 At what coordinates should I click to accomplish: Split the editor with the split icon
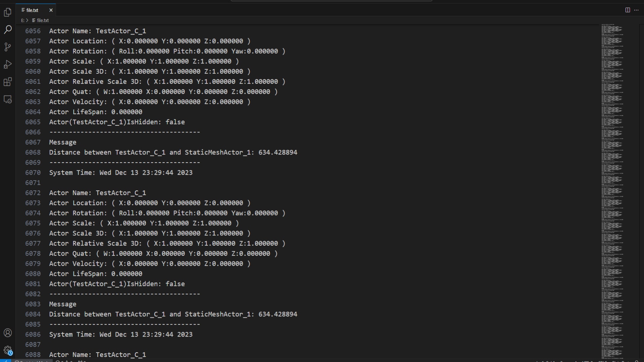(x=628, y=10)
